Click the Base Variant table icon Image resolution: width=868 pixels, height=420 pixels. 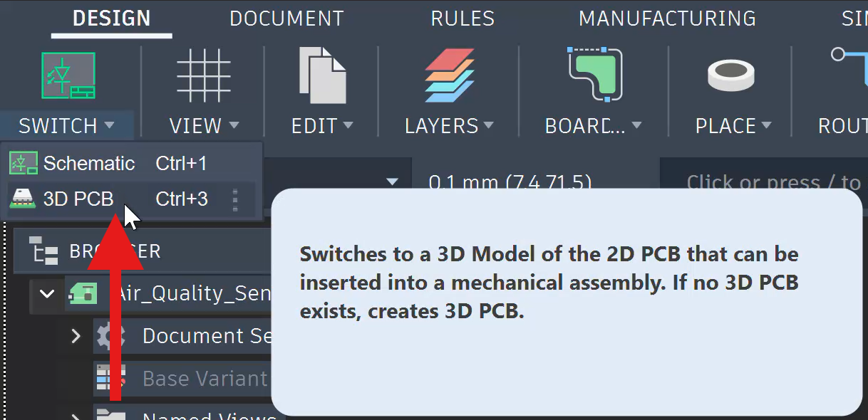[110, 379]
